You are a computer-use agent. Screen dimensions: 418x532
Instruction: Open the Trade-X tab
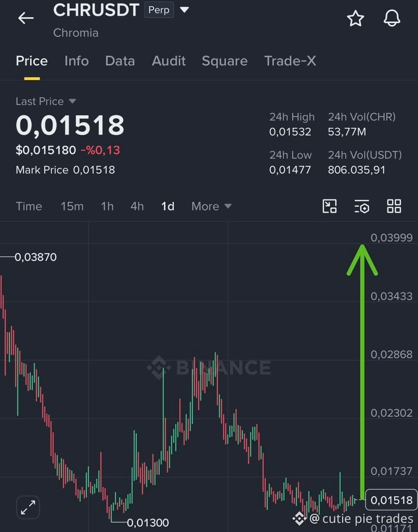[x=290, y=61]
